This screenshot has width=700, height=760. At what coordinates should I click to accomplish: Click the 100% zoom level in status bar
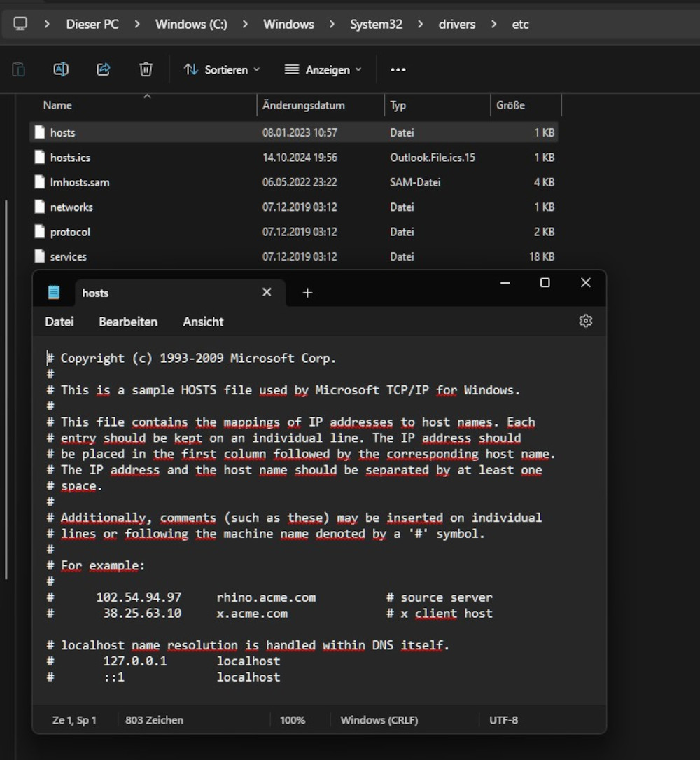pyautogui.click(x=293, y=720)
